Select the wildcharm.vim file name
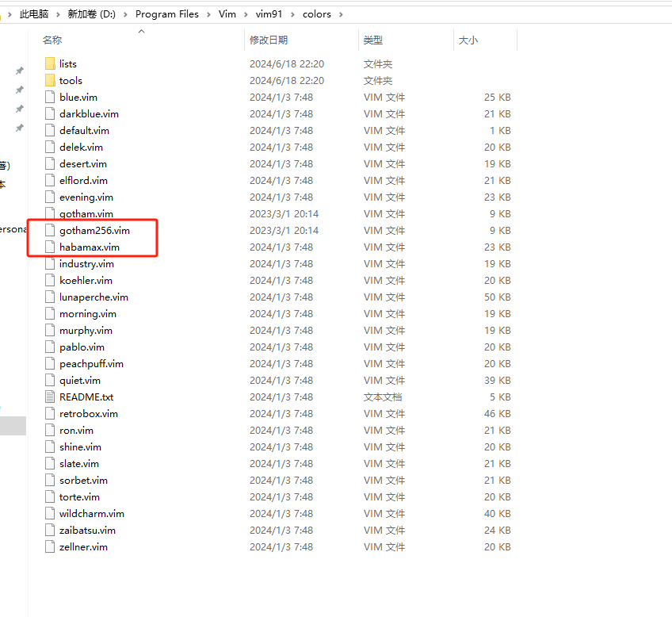The width and height of the screenshot is (672, 617). (x=92, y=514)
